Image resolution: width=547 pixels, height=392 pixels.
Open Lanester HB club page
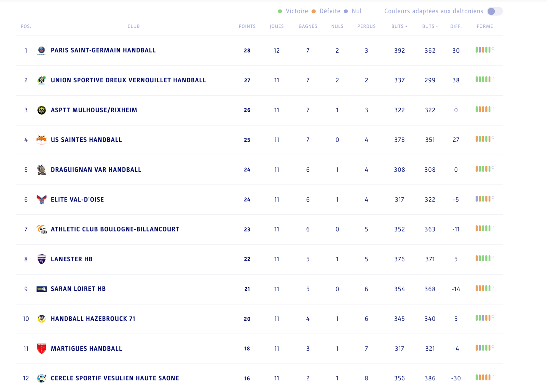(72, 259)
